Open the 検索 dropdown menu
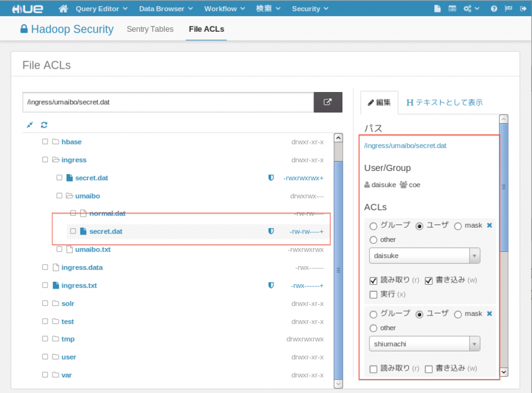This screenshot has width=532, height=393. 268,9
